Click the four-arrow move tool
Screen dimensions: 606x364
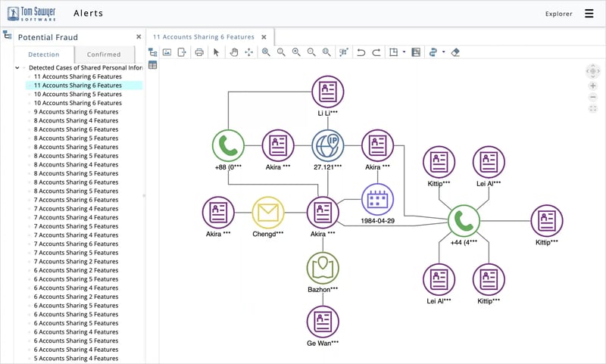tap(249, 52)
